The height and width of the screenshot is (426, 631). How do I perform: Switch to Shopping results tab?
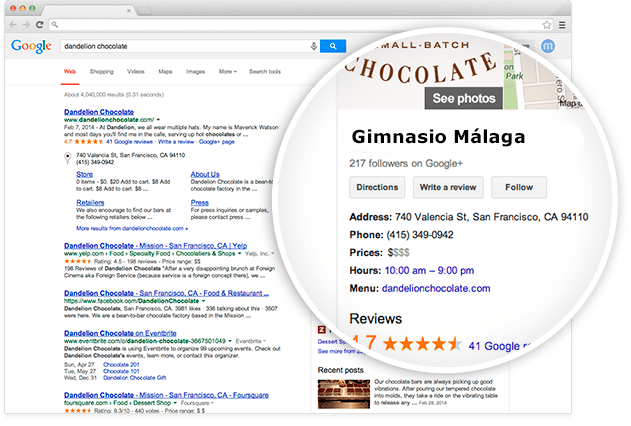101,72
